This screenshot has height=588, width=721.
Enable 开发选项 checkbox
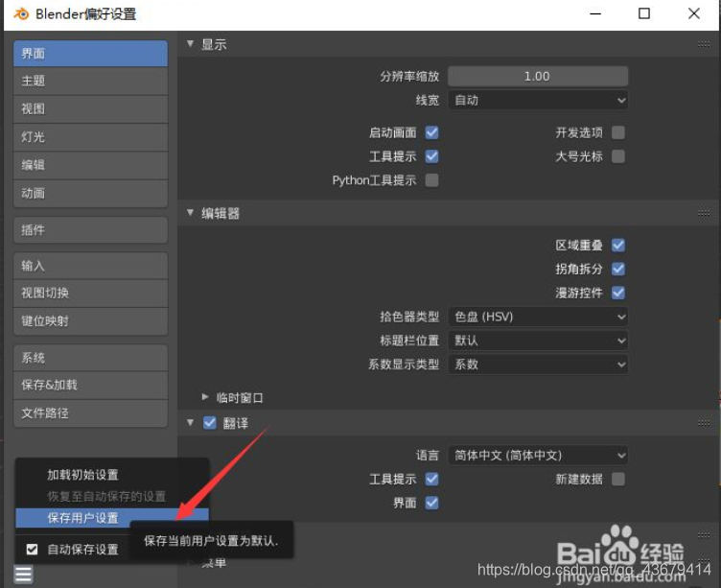pyautogui.click(x=618, y=132)
